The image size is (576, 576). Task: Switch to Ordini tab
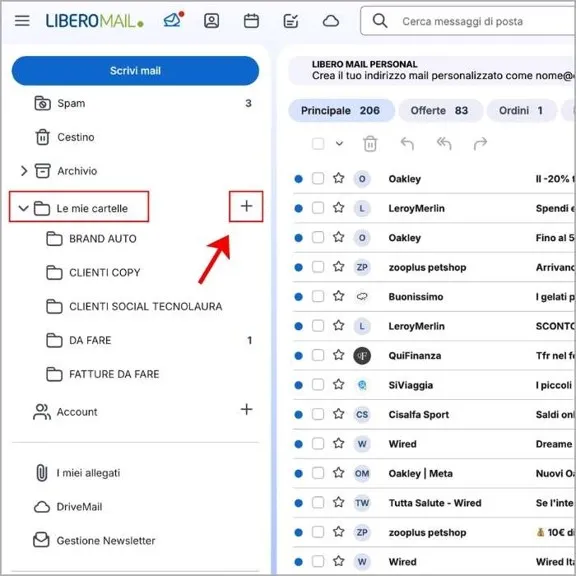(521, 111)
